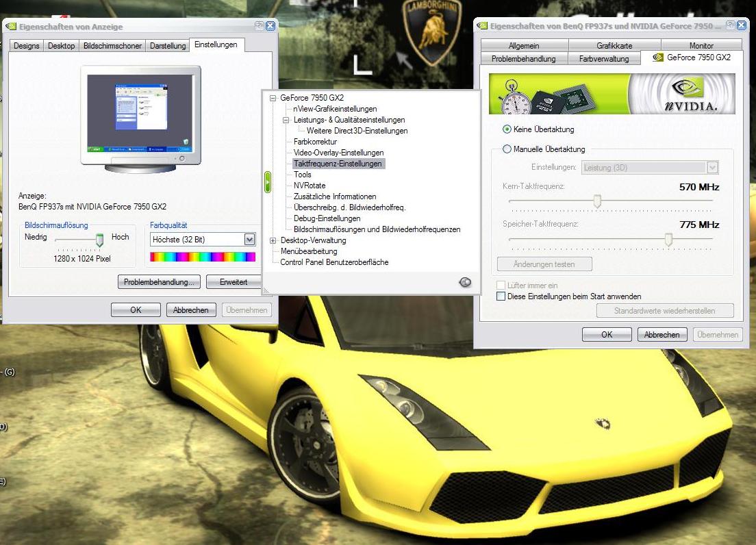The height and width of the screenshot is (545, 756).
Task: Open the Darstellung tab
Action: click(x=168, y=46)
